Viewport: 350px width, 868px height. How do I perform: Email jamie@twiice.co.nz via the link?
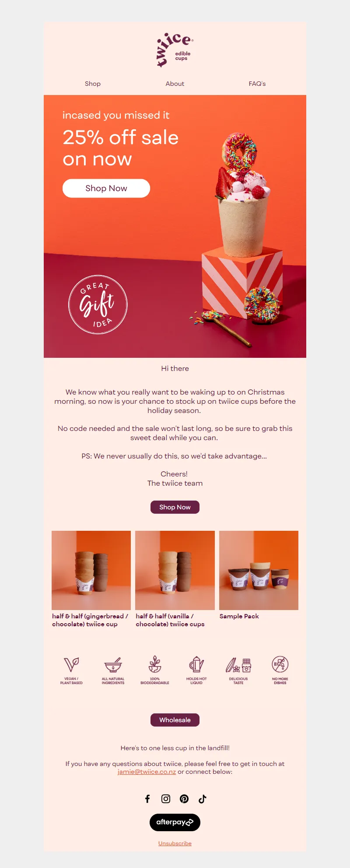click(147, 772)
